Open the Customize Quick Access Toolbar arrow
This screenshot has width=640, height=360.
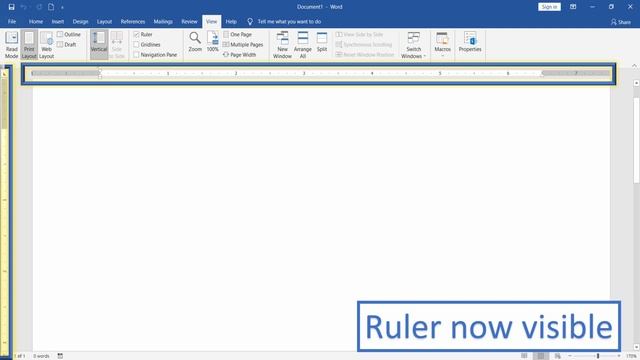tap(62, 7)
